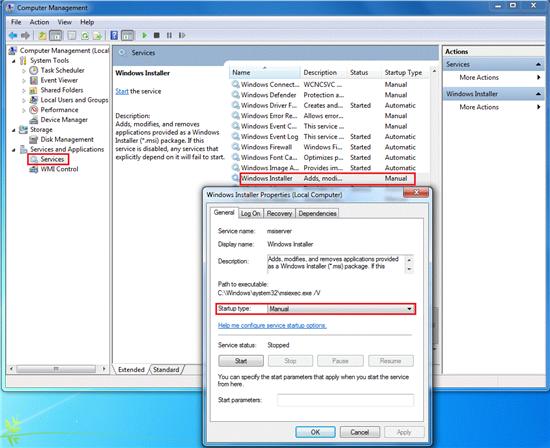Select Services node in console tree
Viewport: 550px width, 448px height.
click(52, 159)
